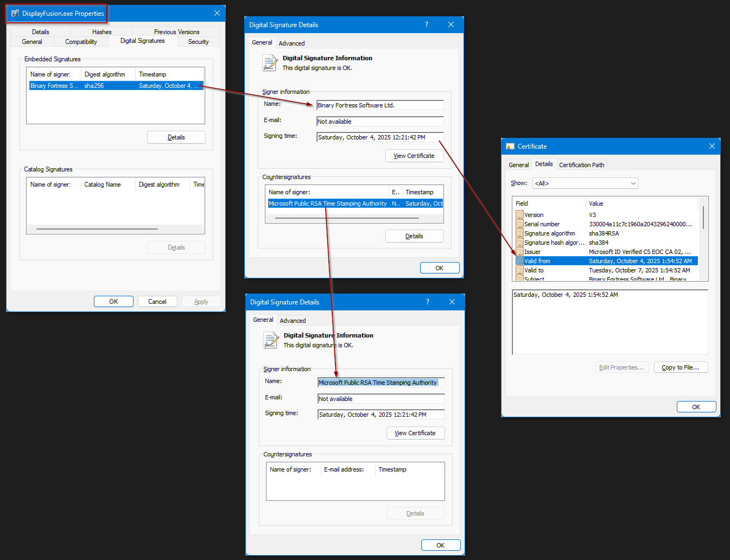The height and width of the screenshot is (560, 730).
Task: Click the Signature algorithm field icon
Action: click(519, 233)
